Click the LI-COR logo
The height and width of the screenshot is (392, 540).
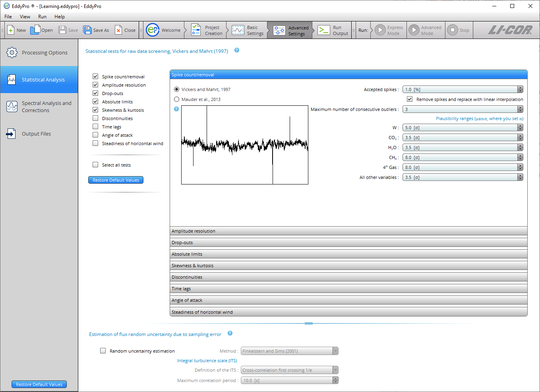510,30
